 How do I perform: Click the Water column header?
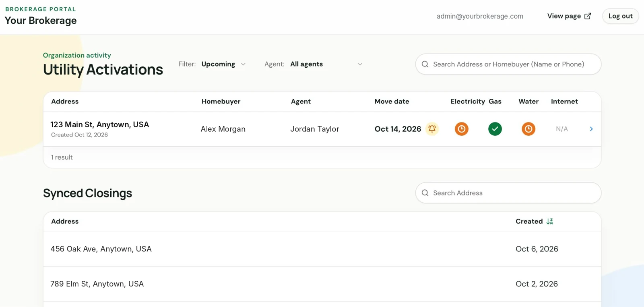(528, 102)
